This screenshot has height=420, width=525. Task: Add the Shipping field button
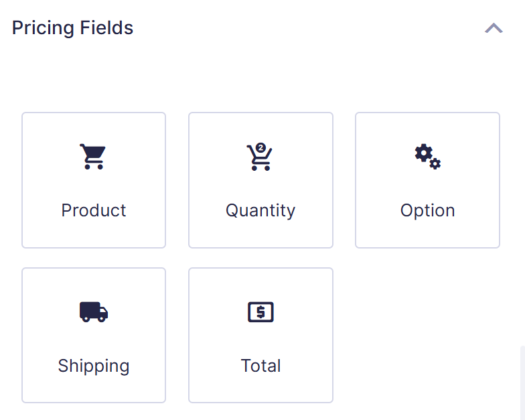(x=94, y=336)
